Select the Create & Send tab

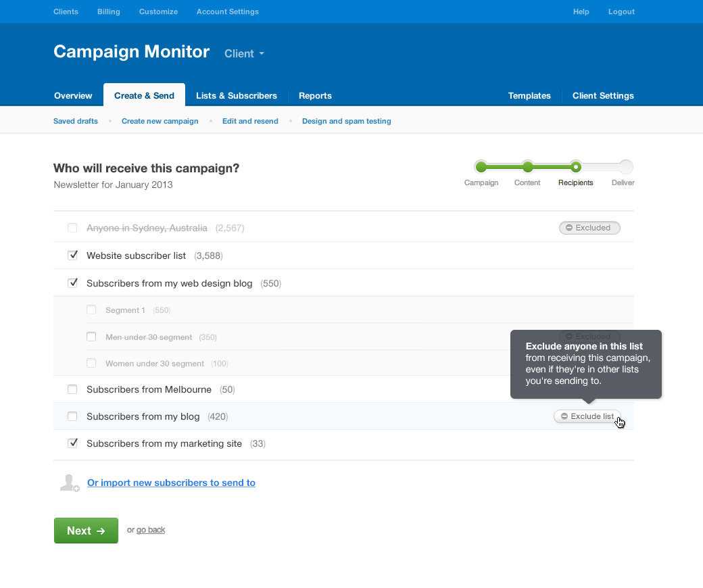click(x=145, y=95)
